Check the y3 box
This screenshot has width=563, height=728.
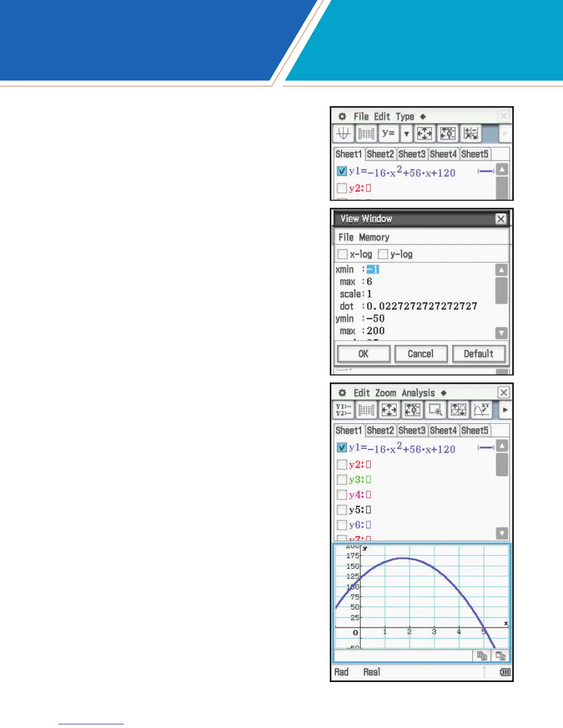[341, 480]
